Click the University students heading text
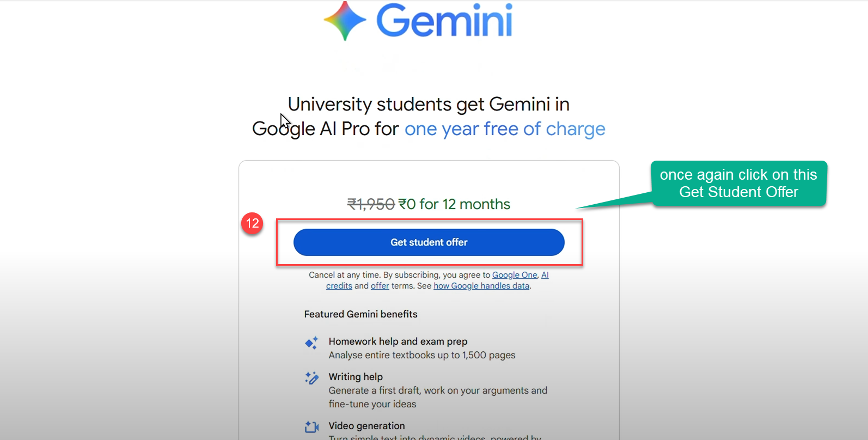868x440 pixels. click(x=429, y=104)
